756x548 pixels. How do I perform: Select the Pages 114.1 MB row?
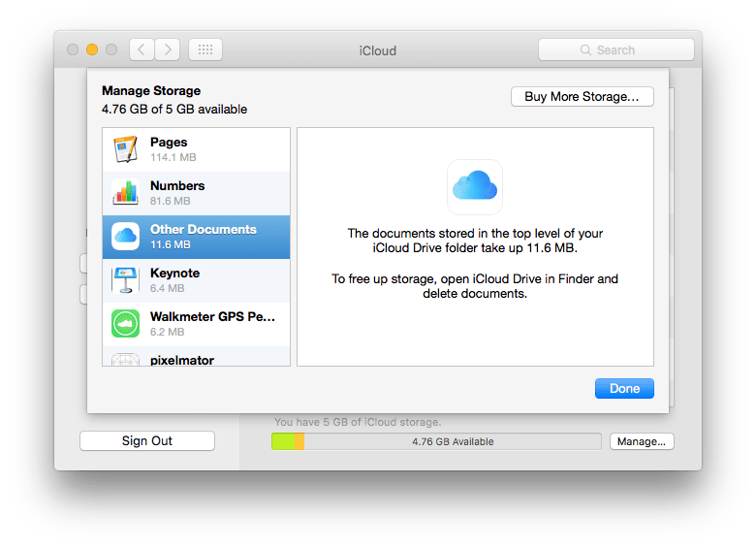(213, 149)
